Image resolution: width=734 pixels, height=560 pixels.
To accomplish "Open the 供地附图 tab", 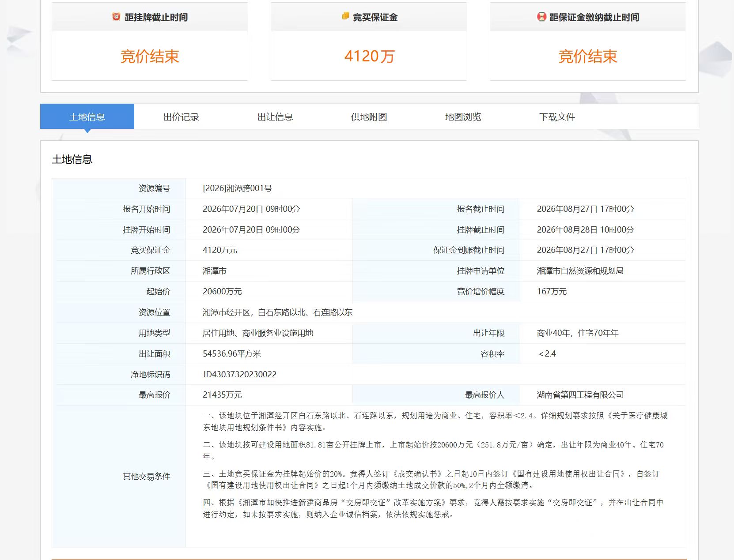I will point(369,117).
